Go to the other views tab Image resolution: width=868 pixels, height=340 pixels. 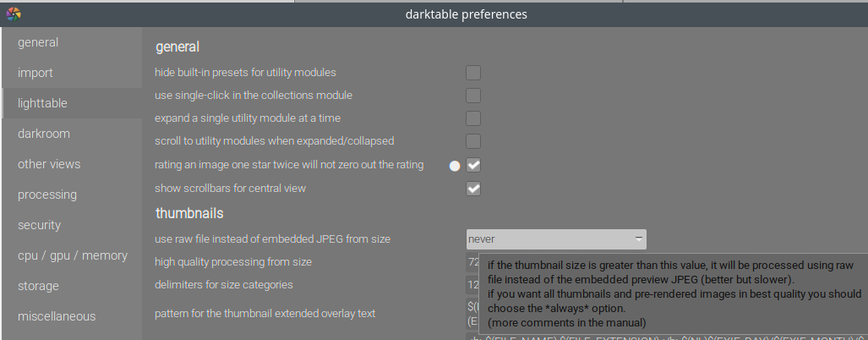point(49,164)
